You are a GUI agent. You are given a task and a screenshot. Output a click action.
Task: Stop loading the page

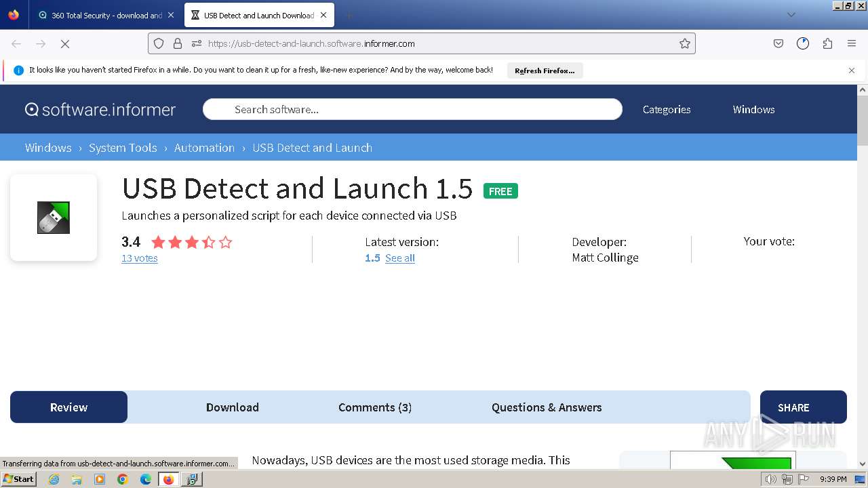65,43
